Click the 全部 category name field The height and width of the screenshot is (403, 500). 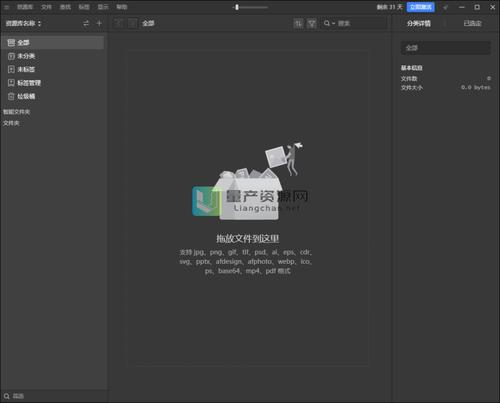[x=446, y=48]
